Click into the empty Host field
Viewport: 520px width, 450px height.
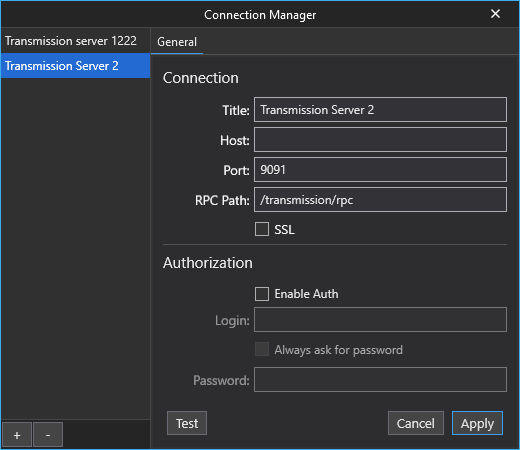pyautogui.click(x=380, y=140)
